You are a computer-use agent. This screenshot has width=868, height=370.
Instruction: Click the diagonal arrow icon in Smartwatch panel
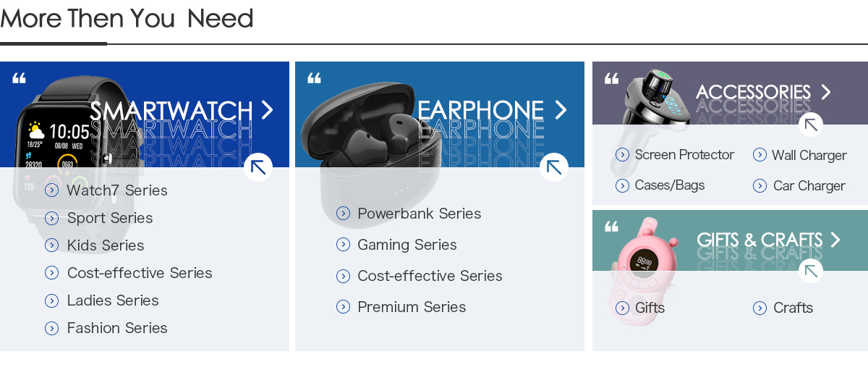(x=258, y=167)
